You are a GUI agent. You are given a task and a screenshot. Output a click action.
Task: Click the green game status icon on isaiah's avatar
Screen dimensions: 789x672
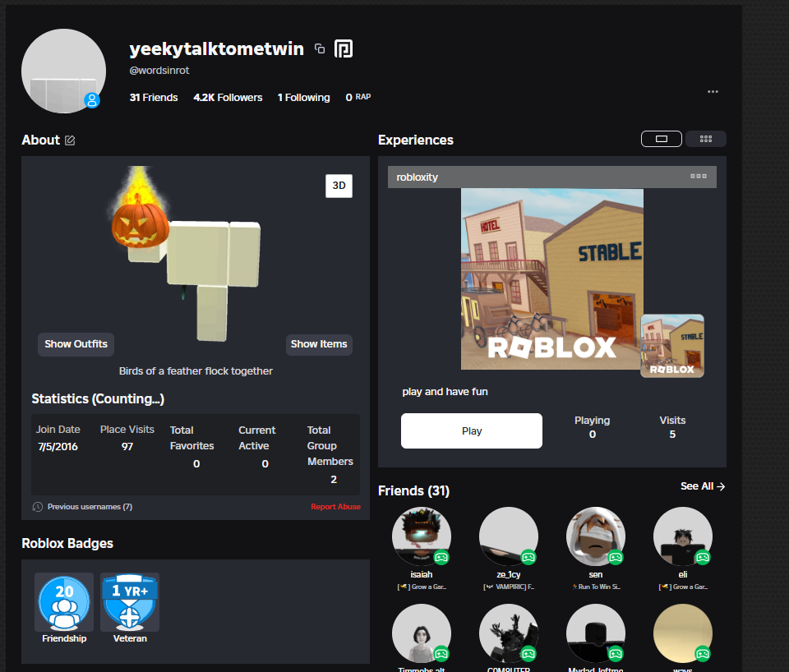[x=442, y=558]
